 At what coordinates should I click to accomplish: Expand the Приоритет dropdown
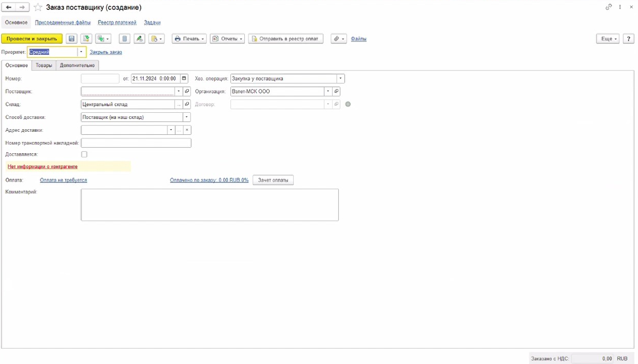click(82, 52)
